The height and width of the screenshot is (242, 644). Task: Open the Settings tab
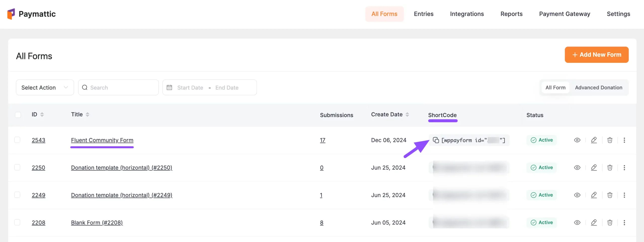(x=618, y=14)
